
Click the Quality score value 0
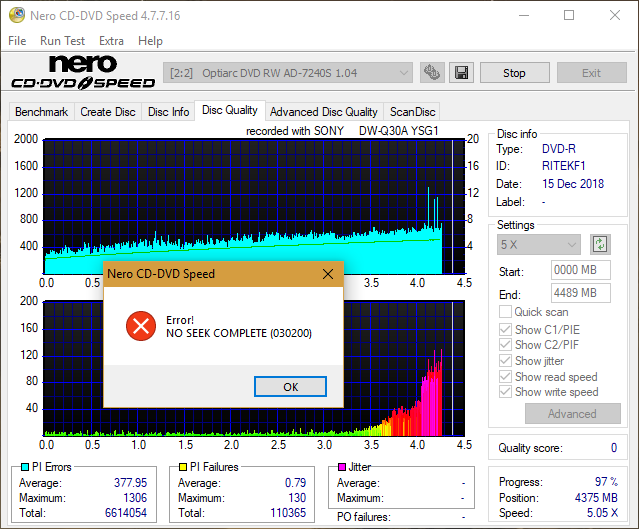point(614,448)
